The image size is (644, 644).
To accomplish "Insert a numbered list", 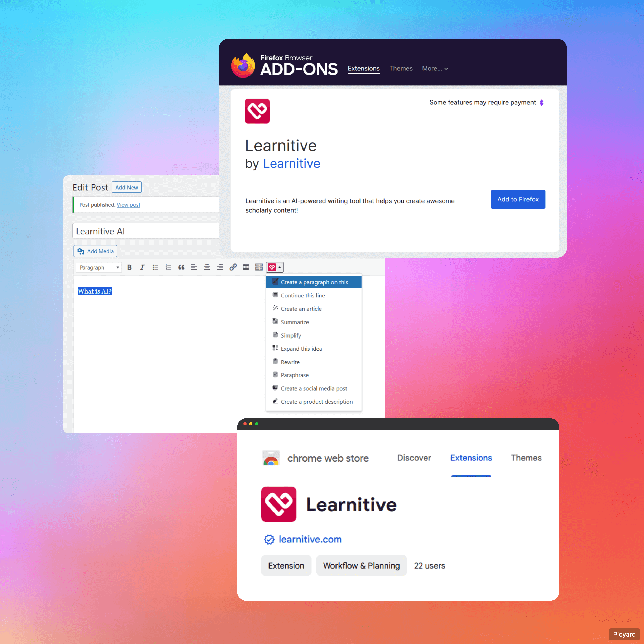I will tap(168, 267).
